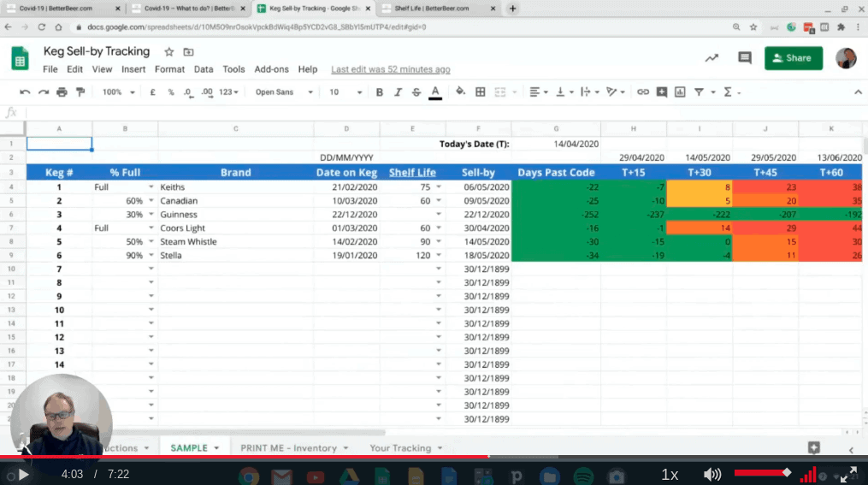Open the activity trend icon

[x=712, y=57]
